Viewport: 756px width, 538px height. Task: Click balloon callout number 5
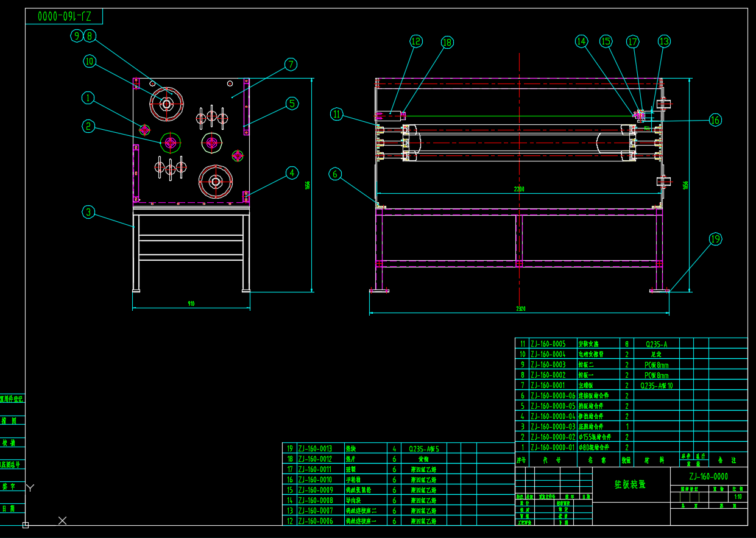[x=293, y=104]
